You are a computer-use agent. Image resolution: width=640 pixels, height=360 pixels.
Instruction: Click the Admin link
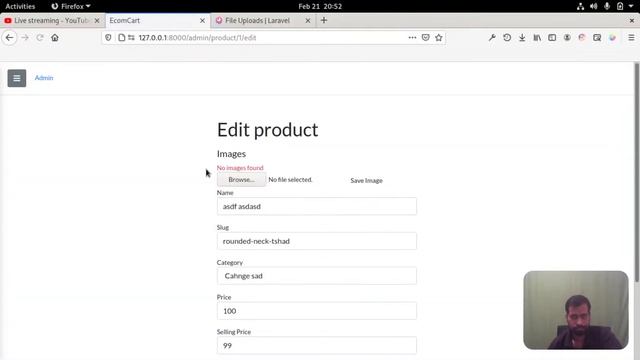44,78
